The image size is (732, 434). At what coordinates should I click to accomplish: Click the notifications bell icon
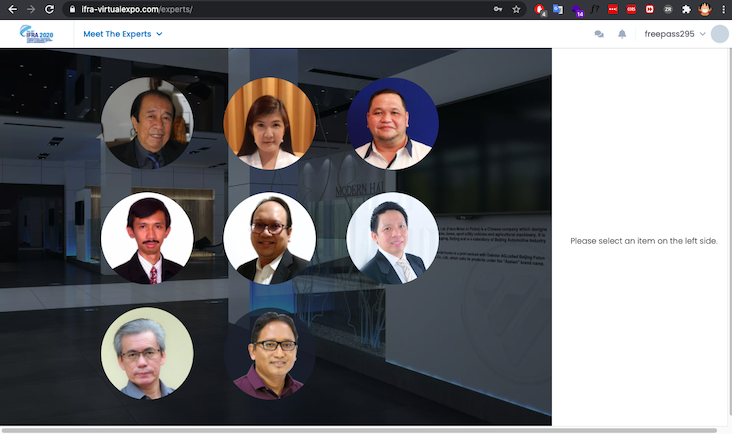[x=622, y=34]
